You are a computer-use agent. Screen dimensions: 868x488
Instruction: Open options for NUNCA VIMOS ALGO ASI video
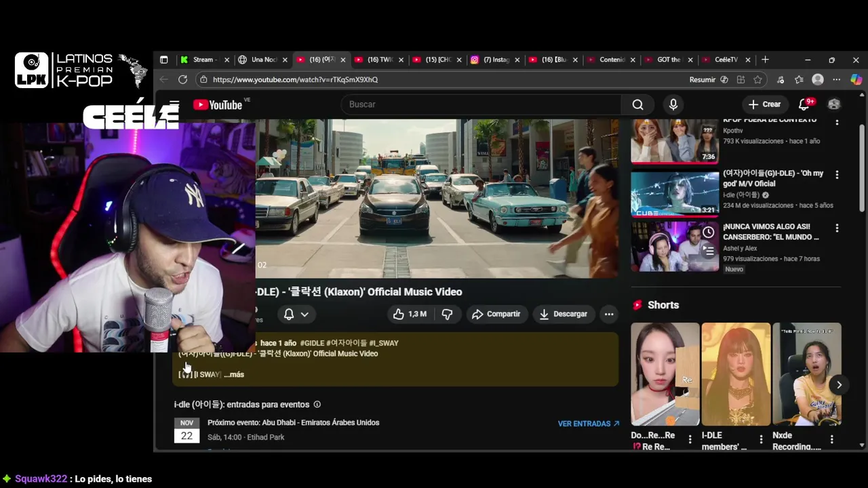click(x=837, y=228)
